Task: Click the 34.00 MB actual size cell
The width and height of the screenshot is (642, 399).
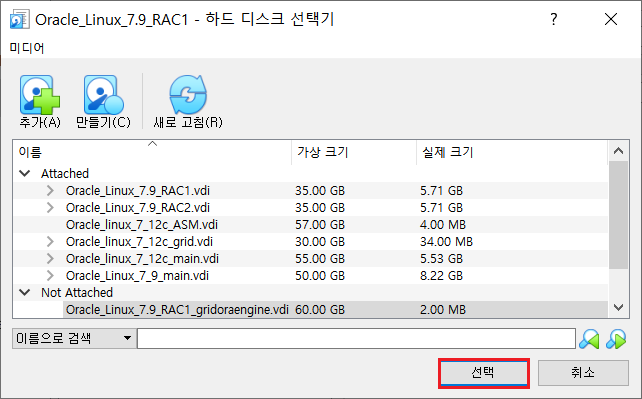Action: point(446,241)
